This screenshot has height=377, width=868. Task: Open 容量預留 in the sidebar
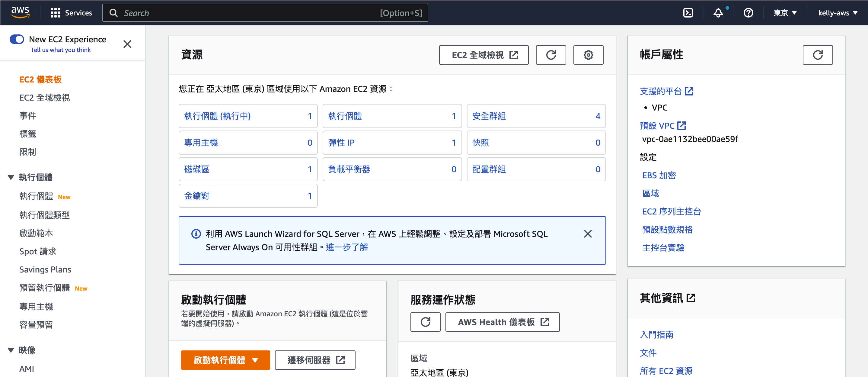[x=36, y=325]
